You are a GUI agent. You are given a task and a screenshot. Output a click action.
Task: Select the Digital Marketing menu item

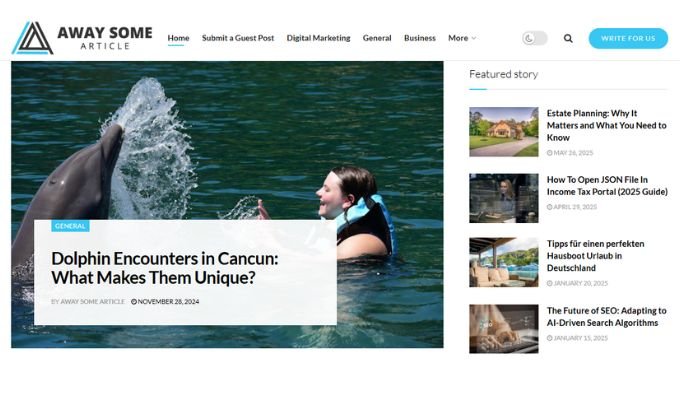point(318,38)
